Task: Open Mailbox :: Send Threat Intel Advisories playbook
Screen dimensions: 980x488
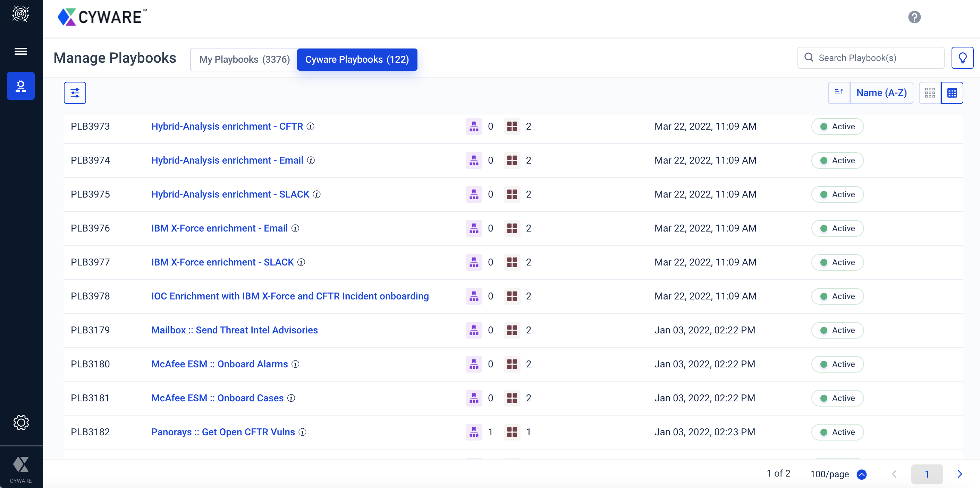Action: pos(234,330)
